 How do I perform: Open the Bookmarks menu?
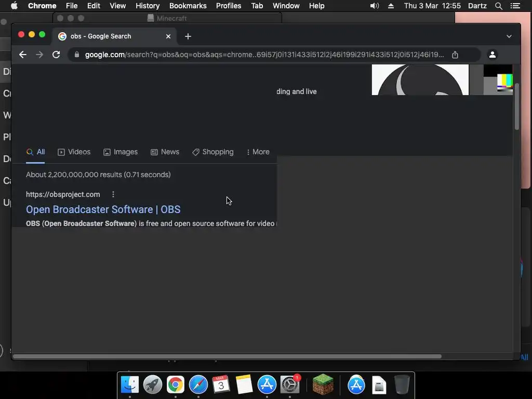[x=188, y=6]
